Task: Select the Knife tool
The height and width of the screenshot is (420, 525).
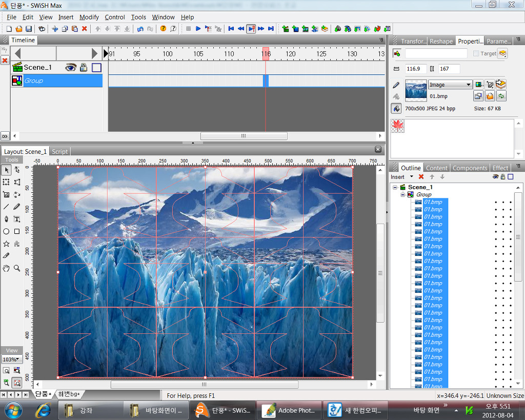Action: tap(6, 256)
